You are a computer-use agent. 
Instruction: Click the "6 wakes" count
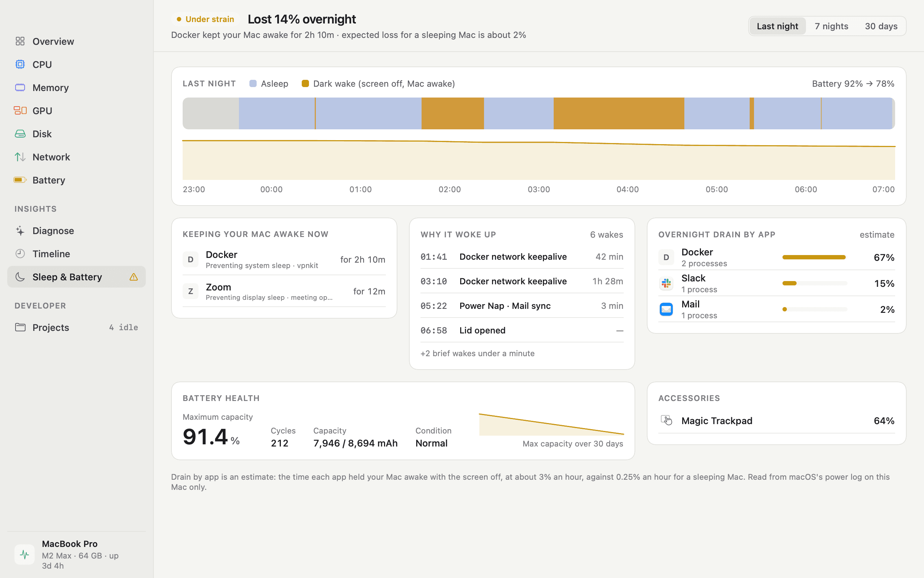[606, 234]
